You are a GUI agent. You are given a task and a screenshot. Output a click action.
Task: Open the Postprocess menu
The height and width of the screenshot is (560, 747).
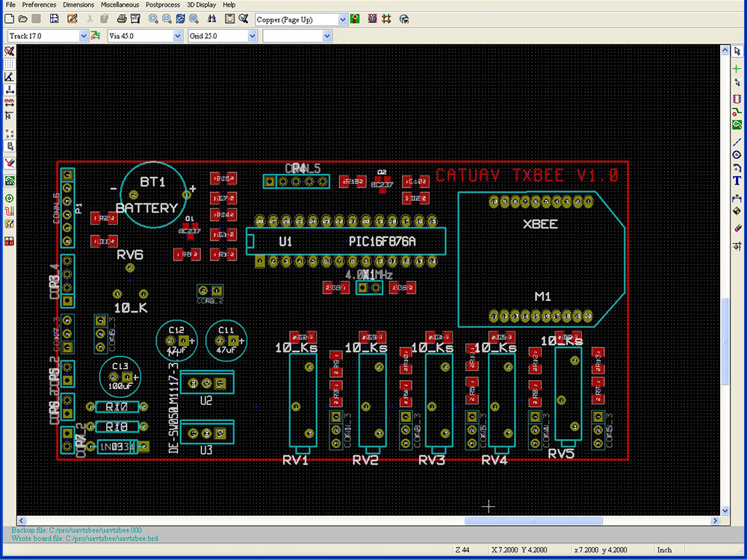(x=163, y=4)
